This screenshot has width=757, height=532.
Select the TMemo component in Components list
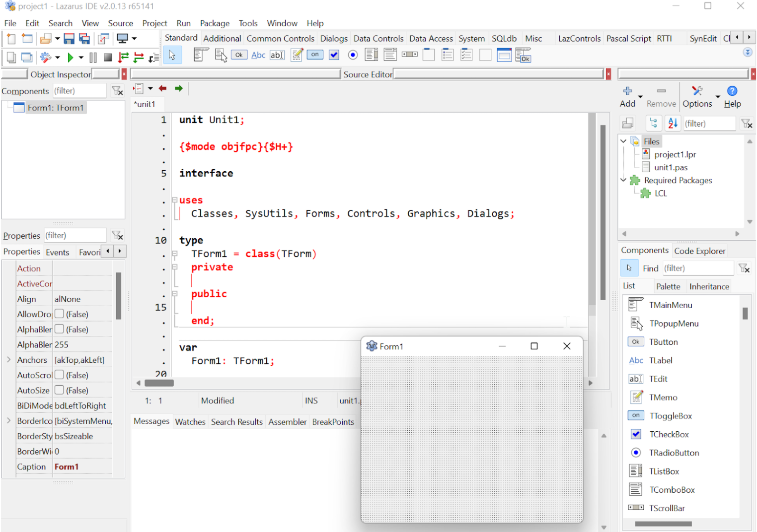pos(664,397)
